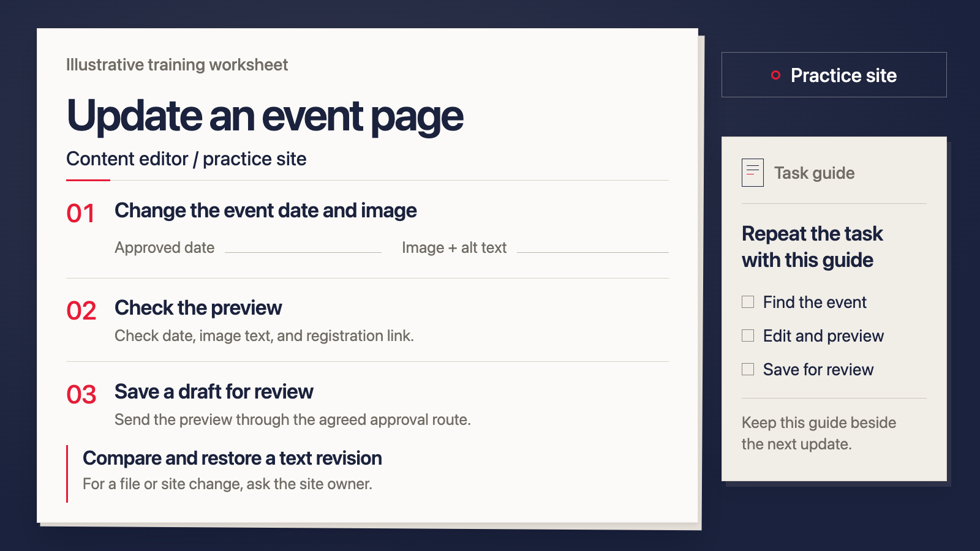Open the Practice site button
This screenshot has height=551, width=980.
click(x=834, y=75)
